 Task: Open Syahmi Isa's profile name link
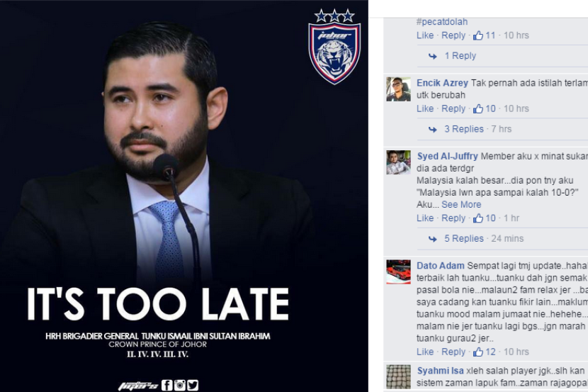coord(440,371)
